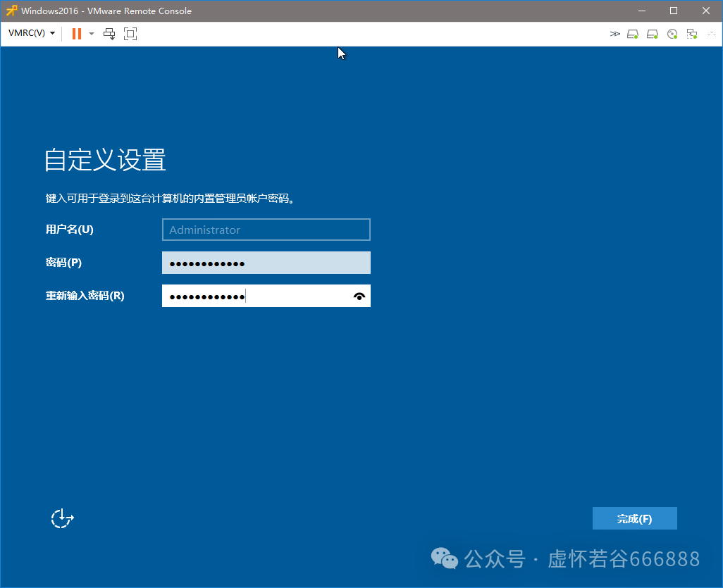
Task: Click the faded message log icon
Action: pos(712,34)
